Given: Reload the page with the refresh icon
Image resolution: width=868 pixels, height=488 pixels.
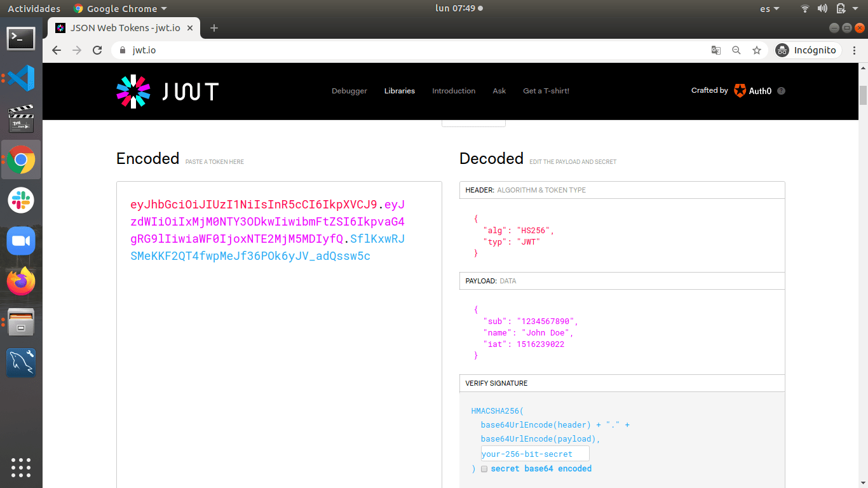Looking at the screenshot, I should (97, 50).
